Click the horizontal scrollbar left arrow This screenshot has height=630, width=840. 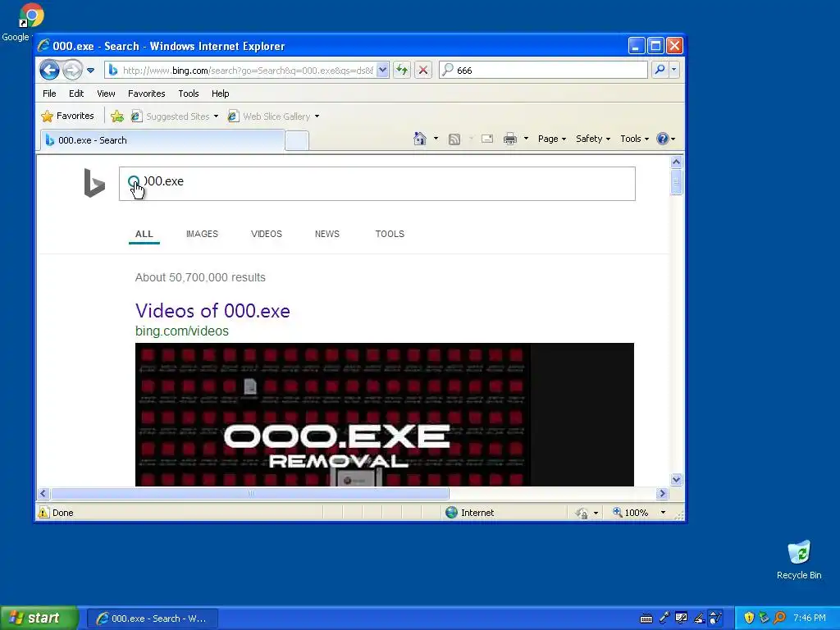[x=44, y=493]
